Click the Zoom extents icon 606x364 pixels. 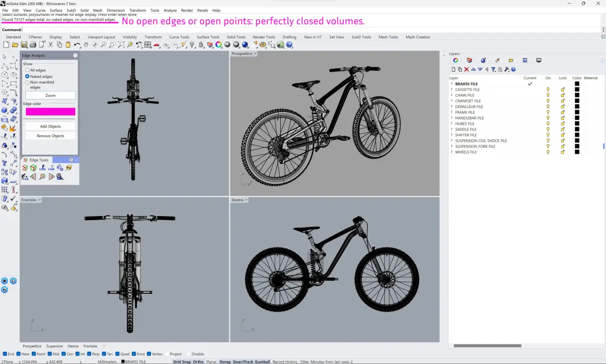121,45
